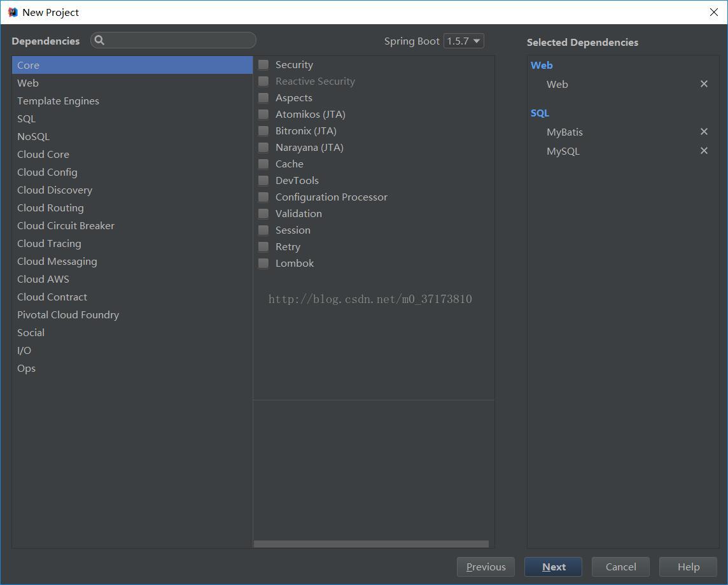The image size is (728, 585).
Task: Click the Cancel button
Action: click(x=620, y=567)
